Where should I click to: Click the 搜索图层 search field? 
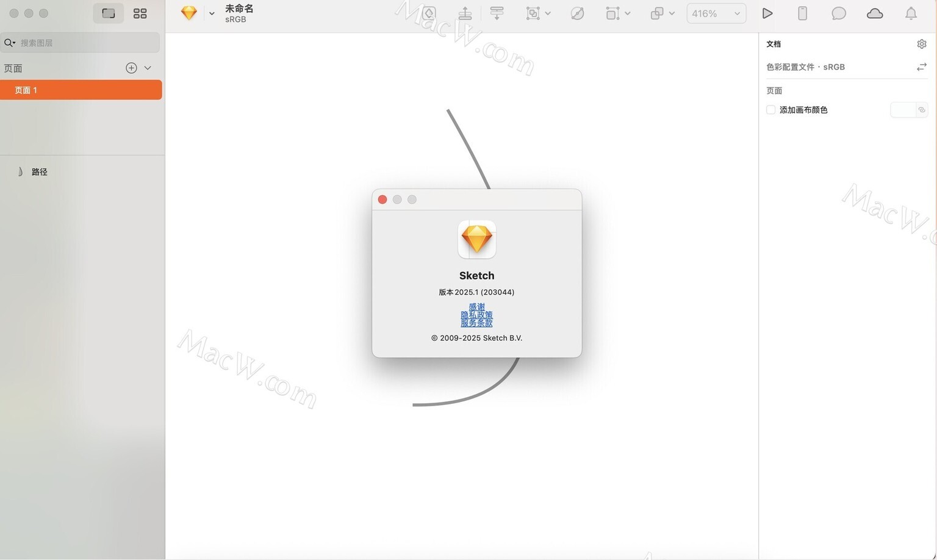(85, 43)
